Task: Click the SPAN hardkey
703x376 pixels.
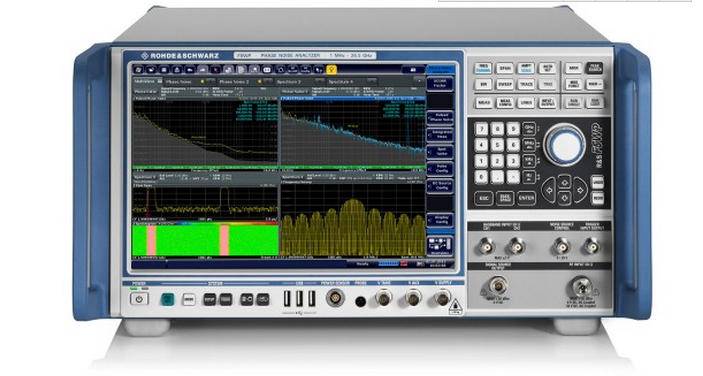Action: pos(504,69)
